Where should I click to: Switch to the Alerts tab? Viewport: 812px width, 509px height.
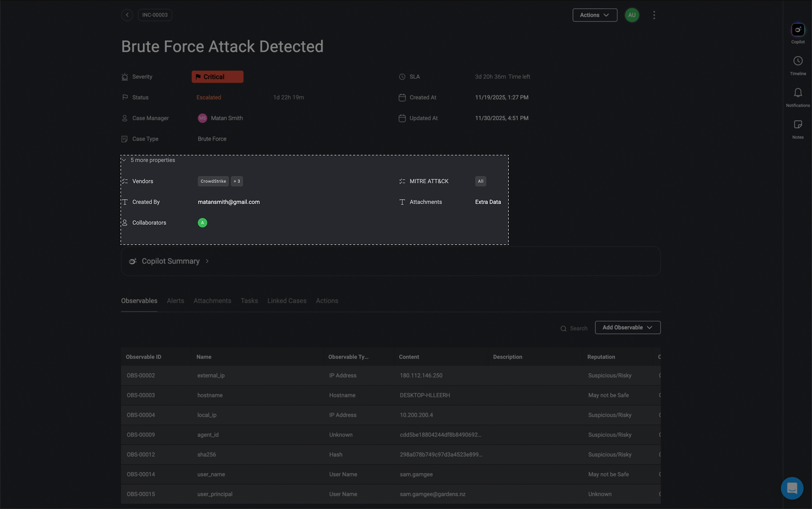click(x=175, y=301)
